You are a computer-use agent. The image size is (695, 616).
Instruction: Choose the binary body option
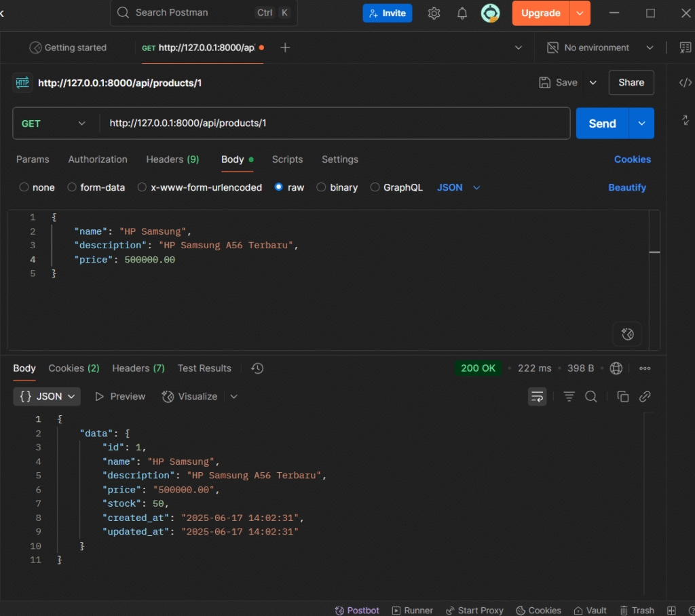pyautogui.click(x=322, y=187)
